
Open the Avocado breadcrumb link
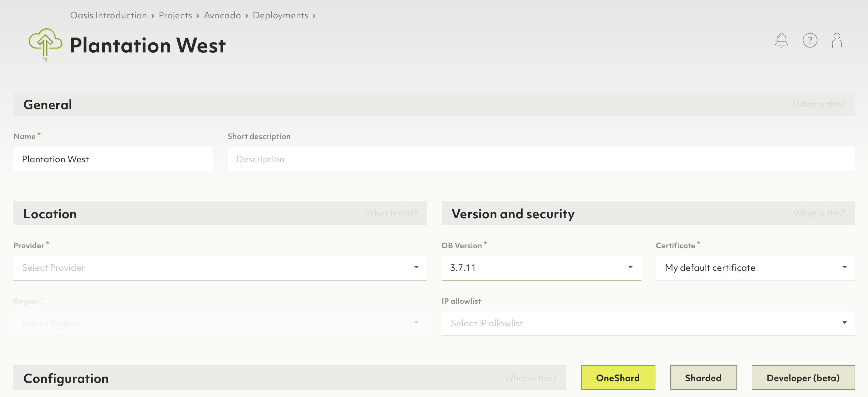tap(222, 15)
